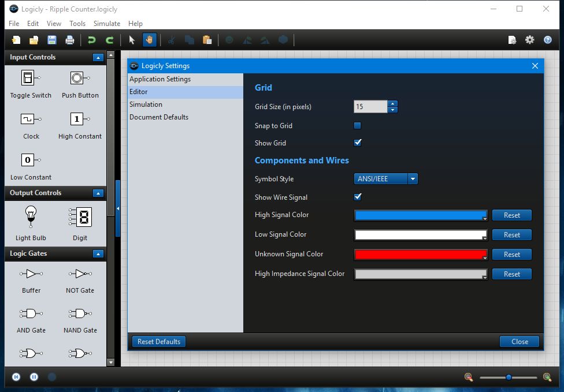Click the simulation restart button

click(16, 377)
